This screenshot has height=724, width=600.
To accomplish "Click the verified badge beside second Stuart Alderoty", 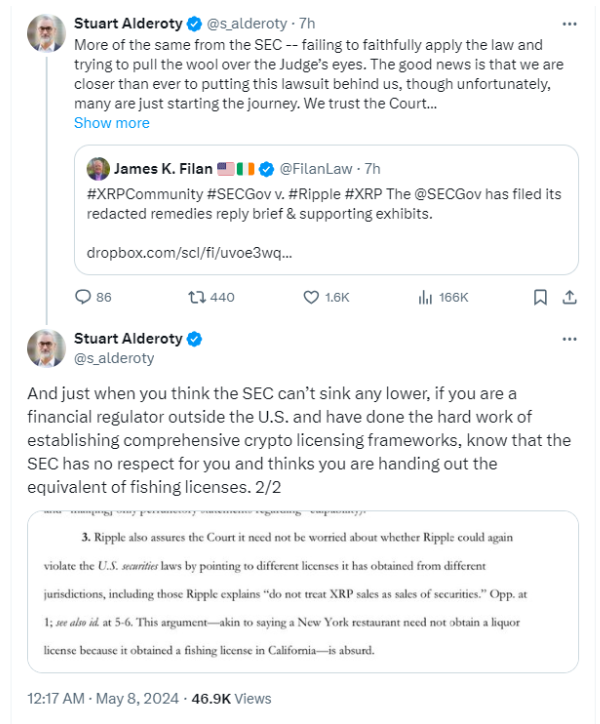I will pos(196,339).
